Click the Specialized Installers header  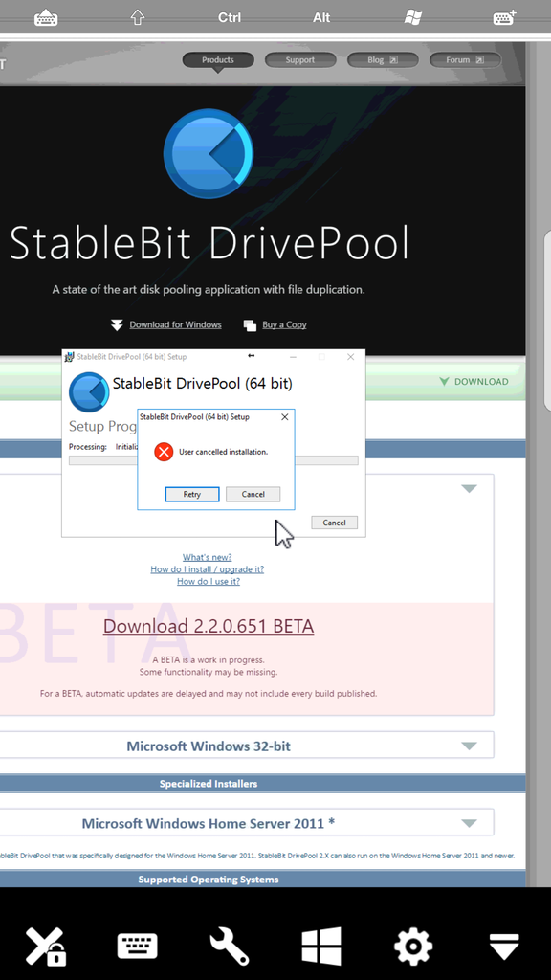[x=208, y=783]
